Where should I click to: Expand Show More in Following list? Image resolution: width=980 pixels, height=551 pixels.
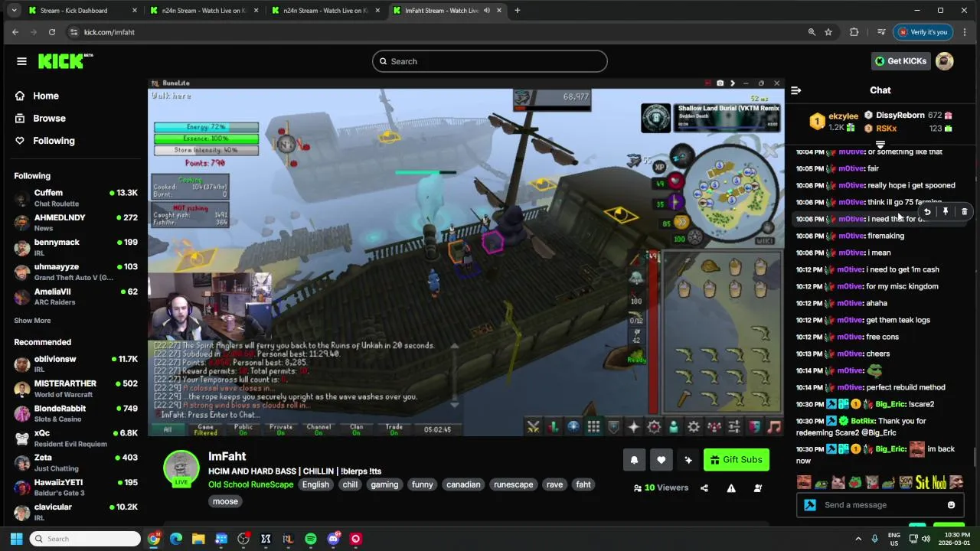tap(32, 321)
